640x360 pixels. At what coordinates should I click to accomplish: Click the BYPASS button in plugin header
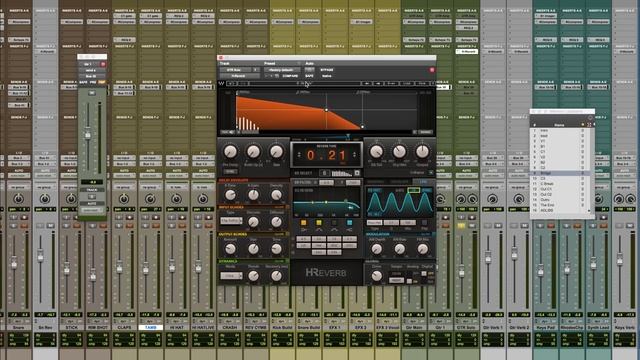[327, 70]
